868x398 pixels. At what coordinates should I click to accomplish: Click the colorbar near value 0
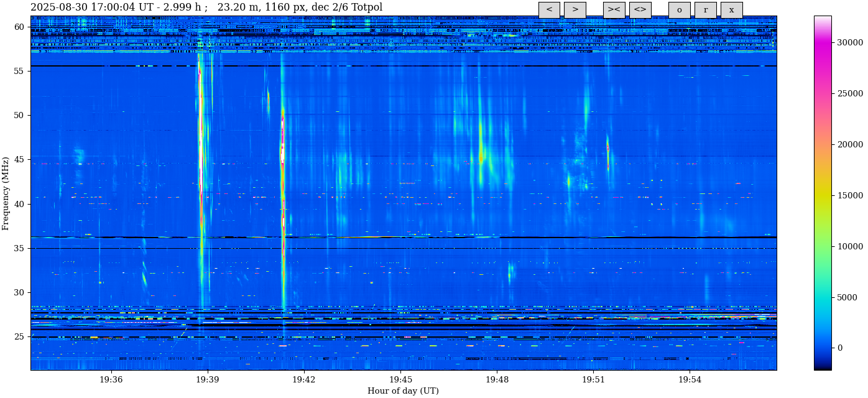(823, 348)
